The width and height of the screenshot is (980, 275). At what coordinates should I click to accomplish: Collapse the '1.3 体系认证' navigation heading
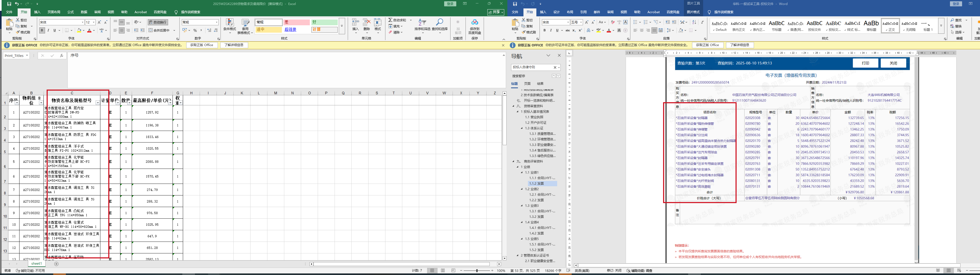pos(522,128)
